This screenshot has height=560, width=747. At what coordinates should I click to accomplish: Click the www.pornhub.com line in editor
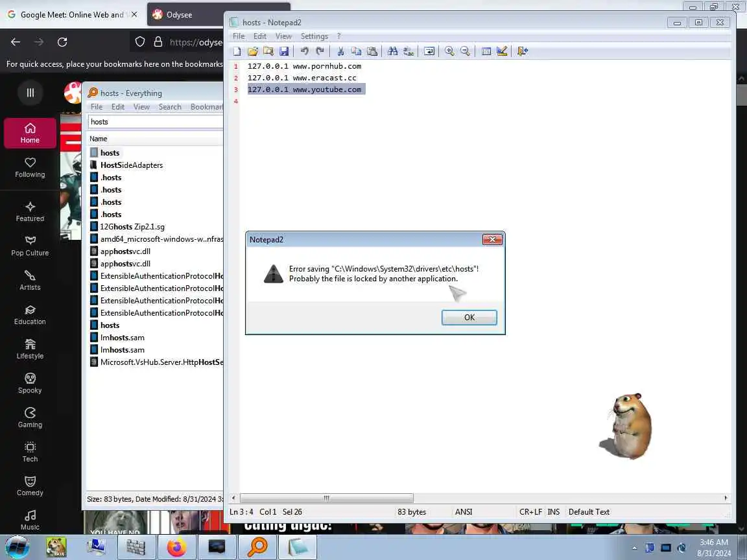pos(304,66)
